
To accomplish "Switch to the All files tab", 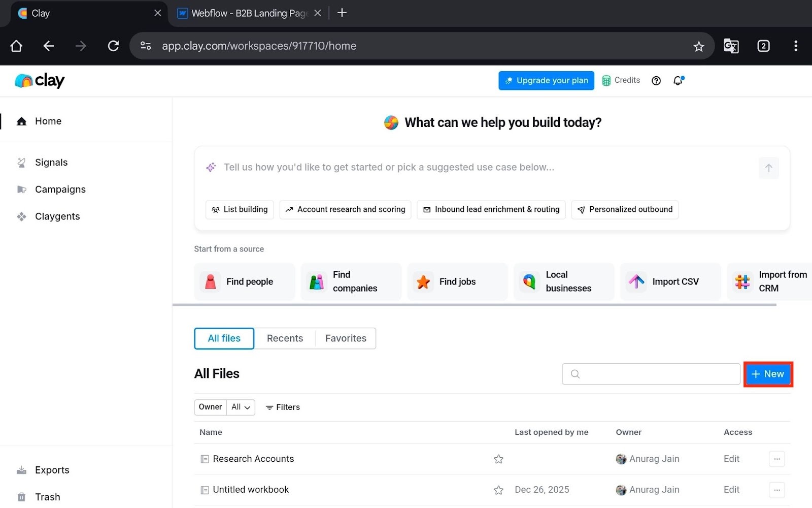I will click(x=224, y=338).
